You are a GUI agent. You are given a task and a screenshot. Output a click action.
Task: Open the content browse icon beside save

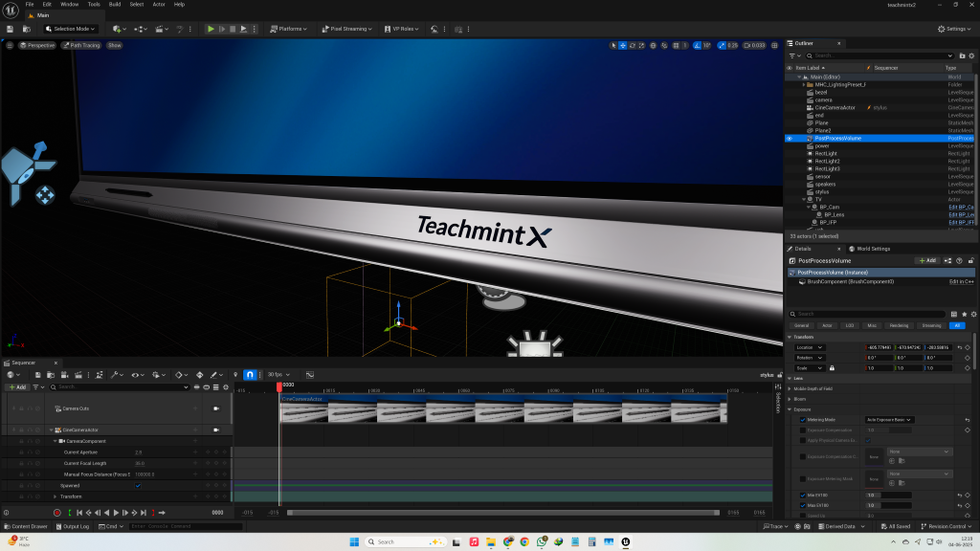(x=26, y=29)
